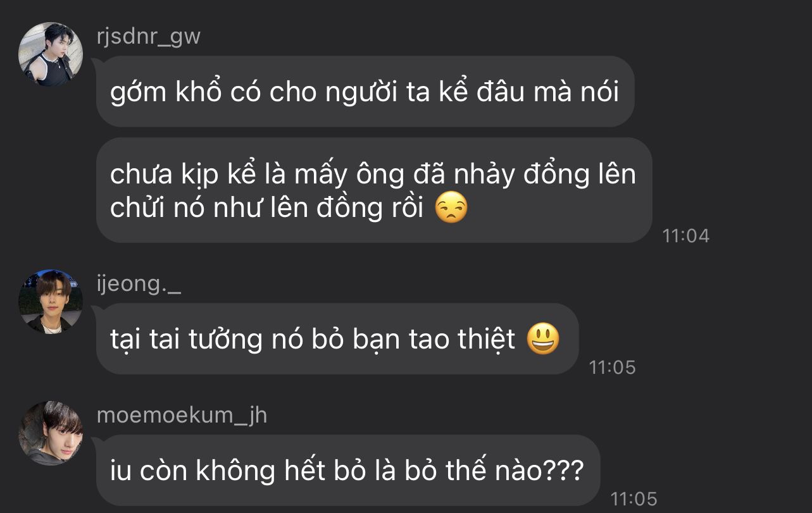This screenshot has width=812, height=513.
Task: Open ijeong._'s profile avatar
Action: click(x=51, y=302)
